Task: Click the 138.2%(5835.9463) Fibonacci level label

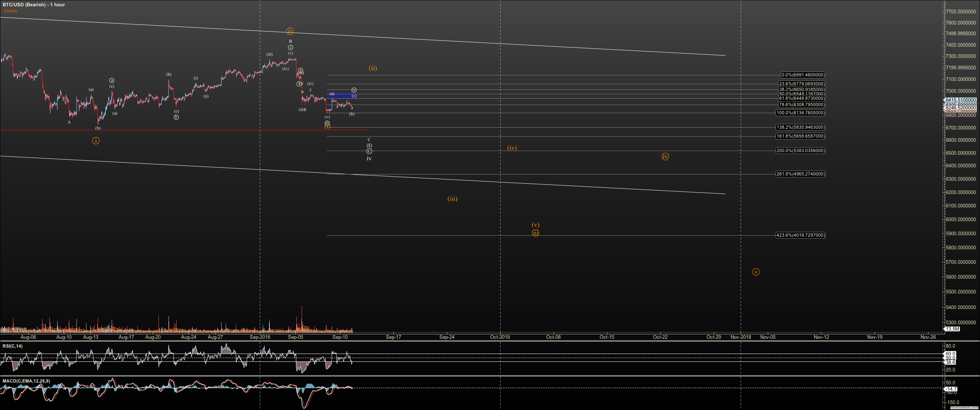Action: coord(800,127)
